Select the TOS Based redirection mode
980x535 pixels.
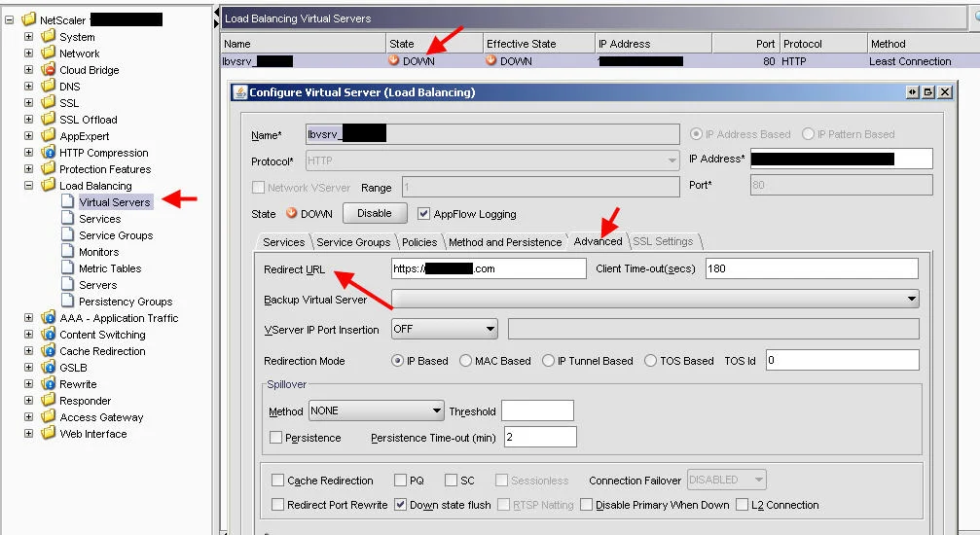650,361
